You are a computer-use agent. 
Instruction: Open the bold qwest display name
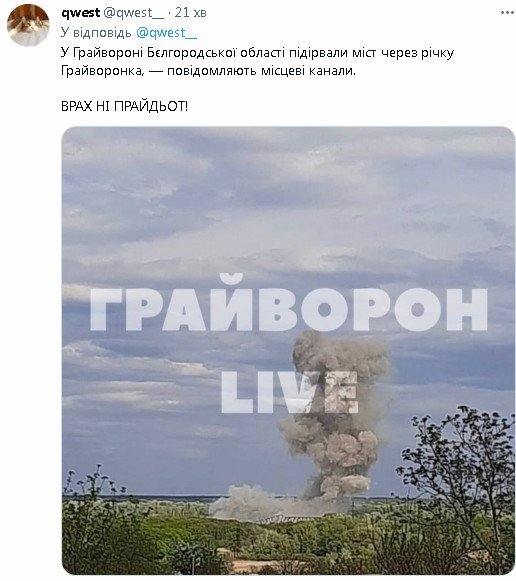[80, 13]
